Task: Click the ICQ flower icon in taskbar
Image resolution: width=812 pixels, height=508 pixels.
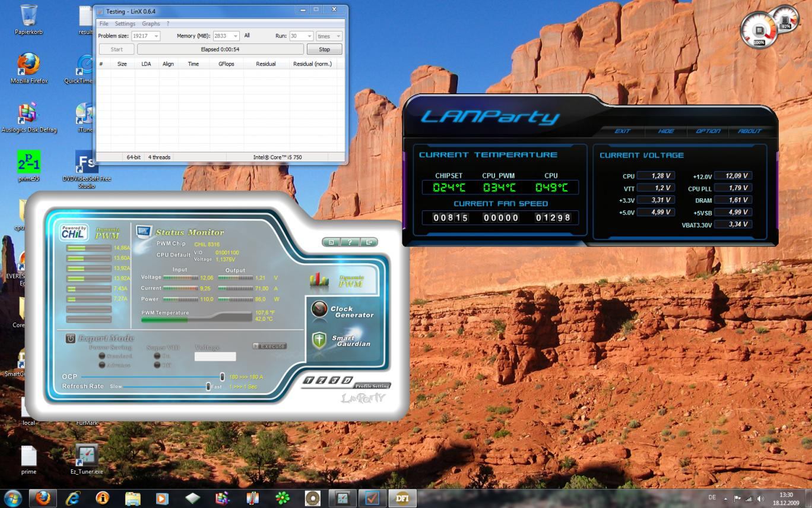Action: 283,498
